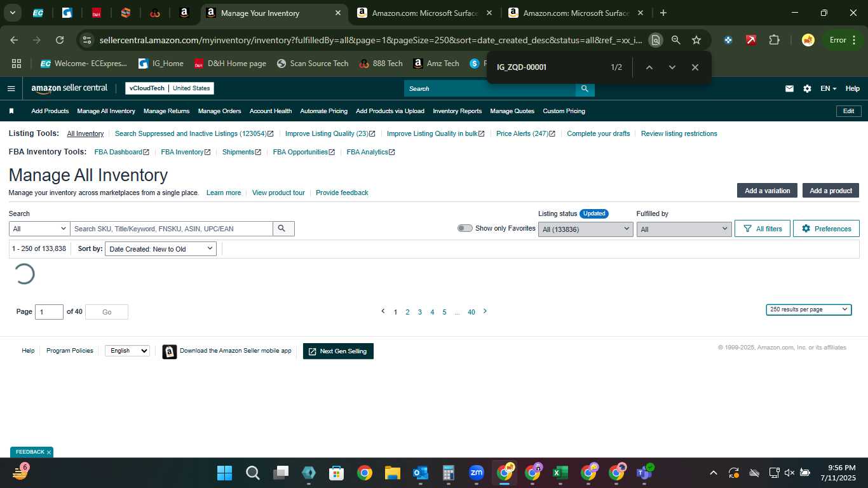Go to the previous page with the arrow
Screen dimensions: 868x488
(383, 311)
